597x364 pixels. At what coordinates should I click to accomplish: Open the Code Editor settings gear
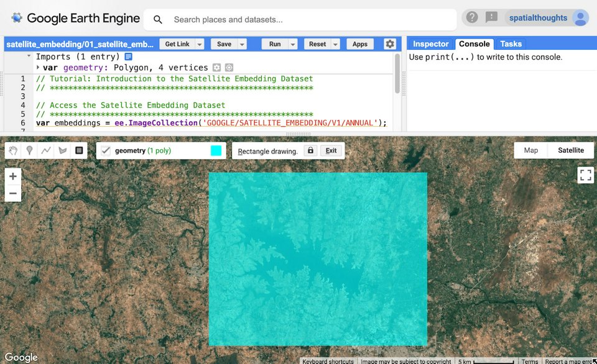pyautogui.click(x=390, y=44)
